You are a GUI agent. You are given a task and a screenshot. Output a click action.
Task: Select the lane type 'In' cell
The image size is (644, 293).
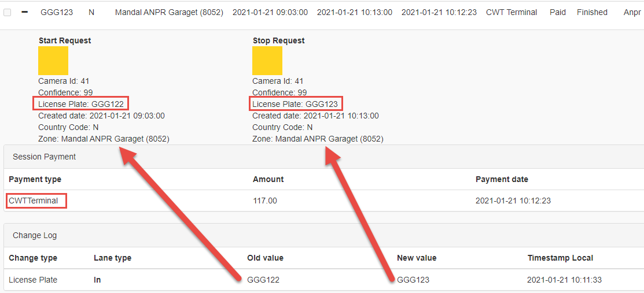pos(97,280)
